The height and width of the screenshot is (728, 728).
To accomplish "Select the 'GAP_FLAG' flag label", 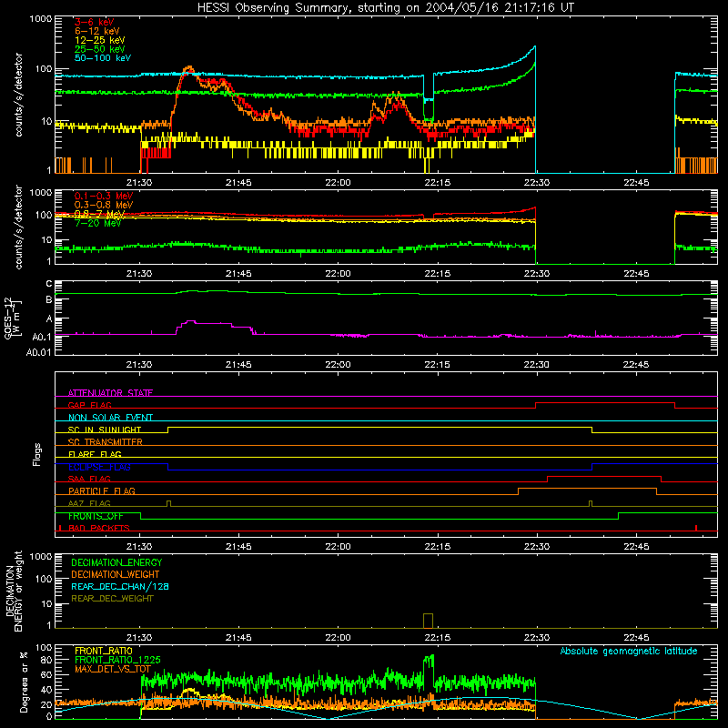I will pos(89,405).
